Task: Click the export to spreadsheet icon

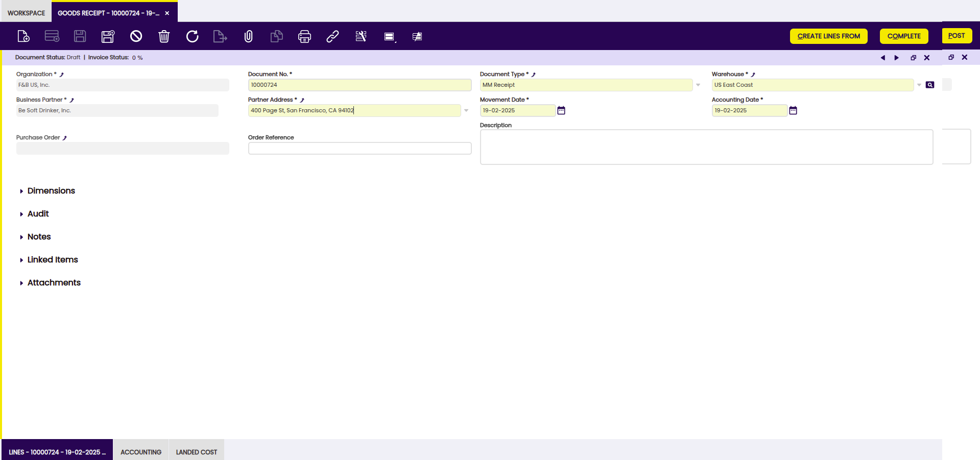Action: point(220,36)
